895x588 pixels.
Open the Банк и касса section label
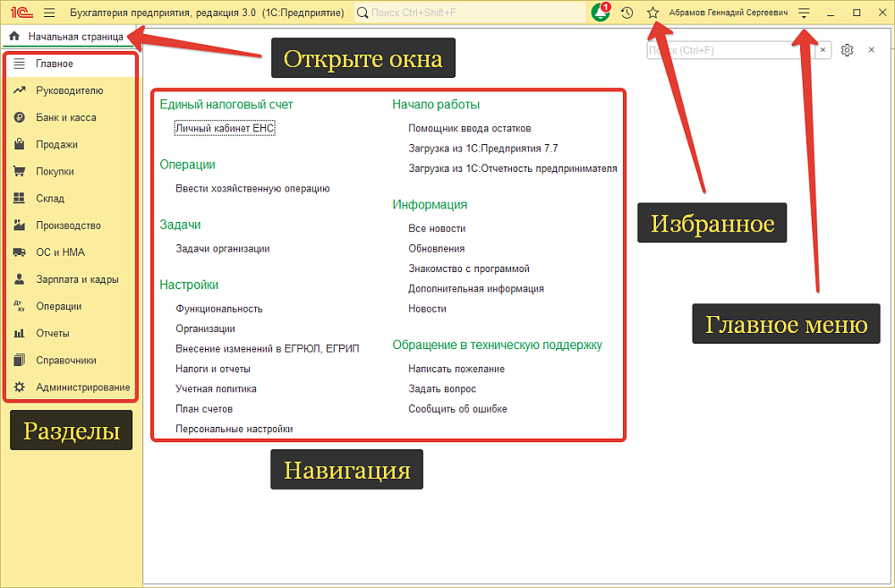pyautogui.click(x=66, y=117)
